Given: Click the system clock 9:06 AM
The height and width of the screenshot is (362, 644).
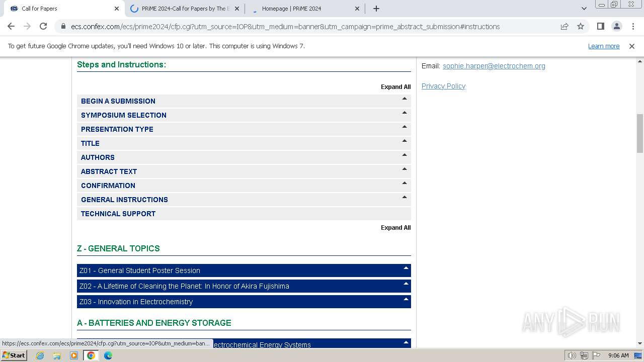Looking at the screenshot, I should tap(618, 355).
